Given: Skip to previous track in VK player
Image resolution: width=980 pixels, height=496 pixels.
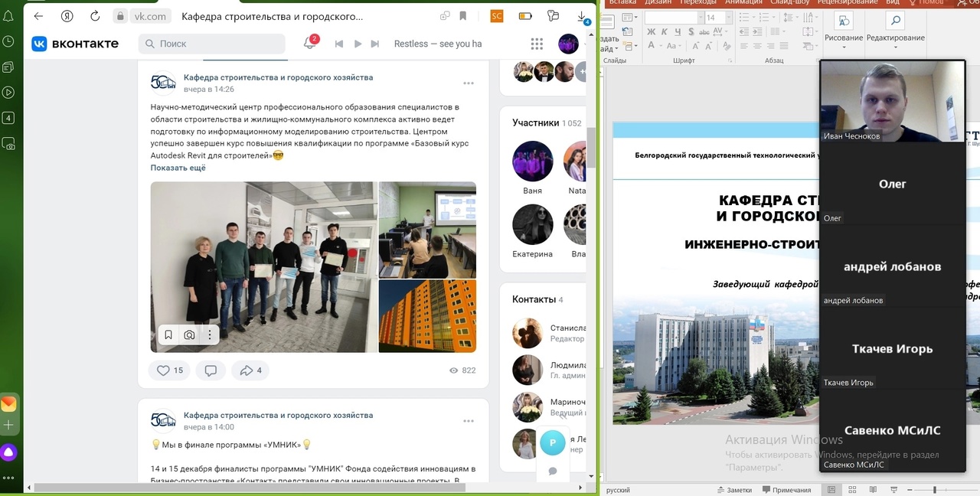Looking at the screenshot, I should 339,44.
